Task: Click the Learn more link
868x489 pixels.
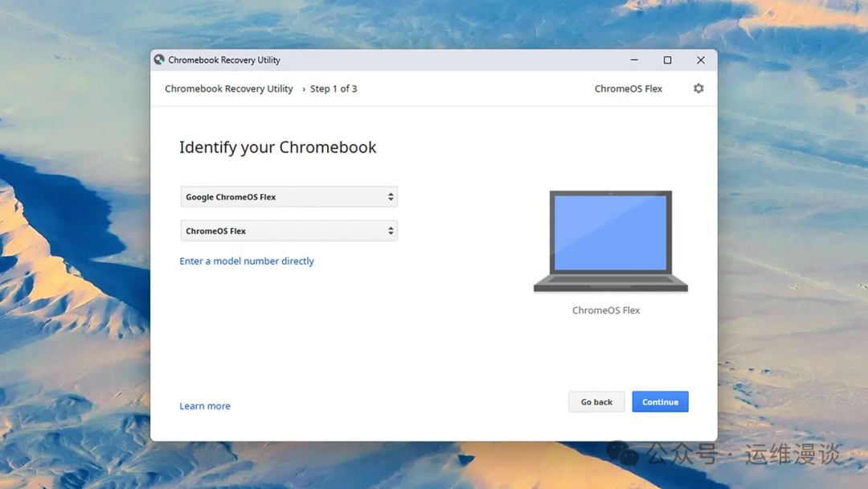Action: tap(204, 405)
